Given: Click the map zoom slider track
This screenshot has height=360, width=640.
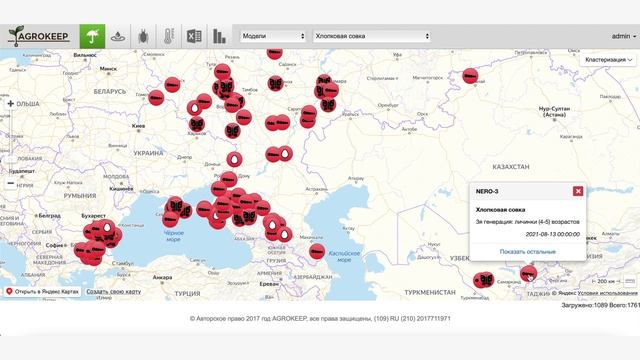Looking at the screenshot, I should (11, 143).
